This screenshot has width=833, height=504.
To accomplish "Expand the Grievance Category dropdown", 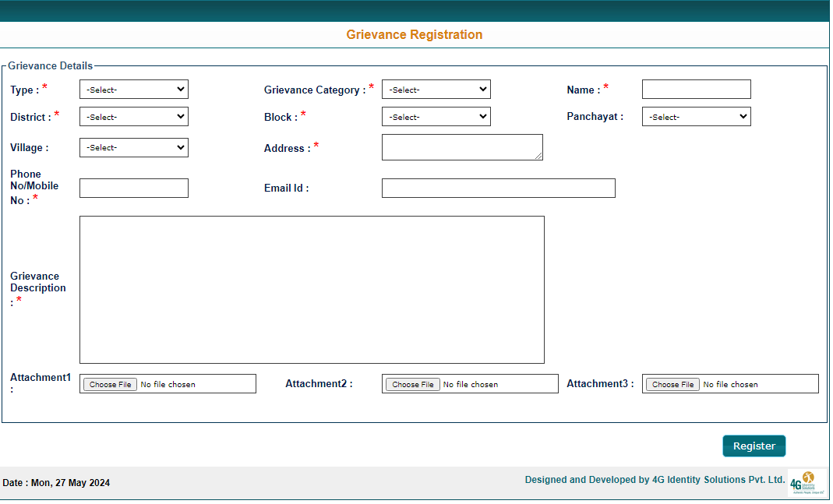I will (436, 90).
